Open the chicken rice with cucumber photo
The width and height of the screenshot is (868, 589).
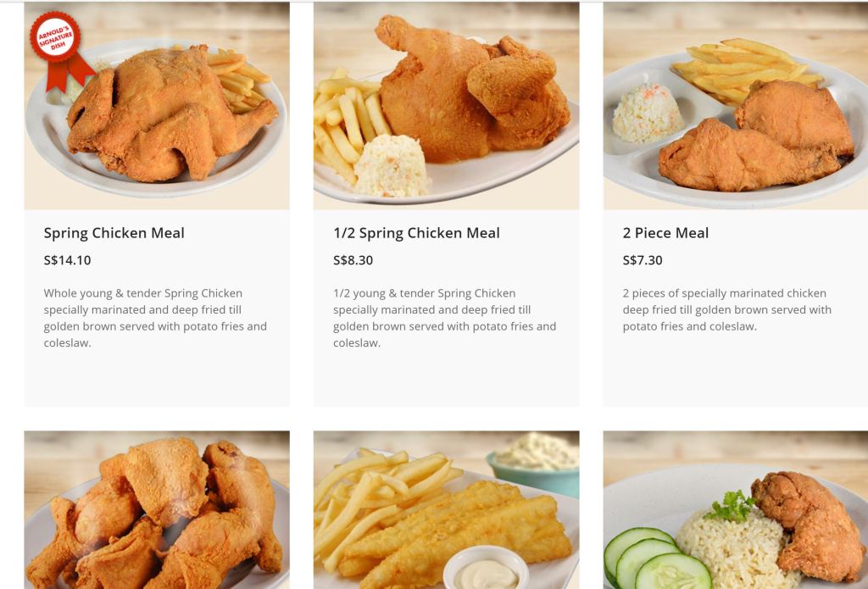pos(736,510)
